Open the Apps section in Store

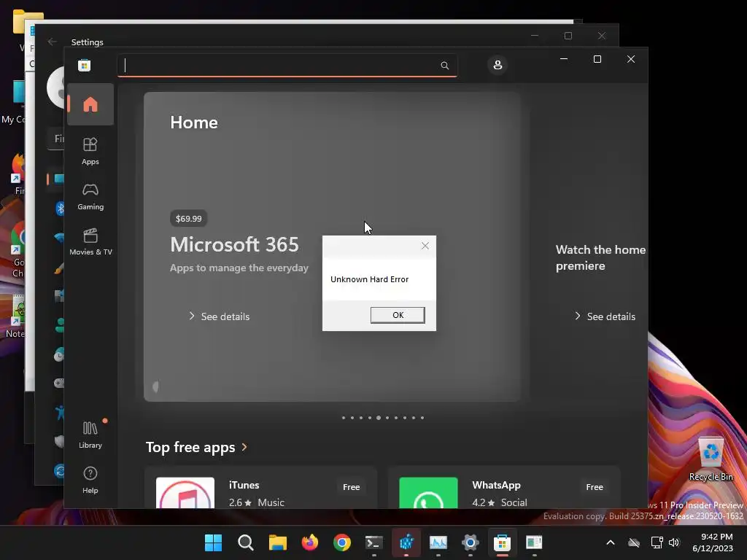pyautogui.click(x=90, y=151)
